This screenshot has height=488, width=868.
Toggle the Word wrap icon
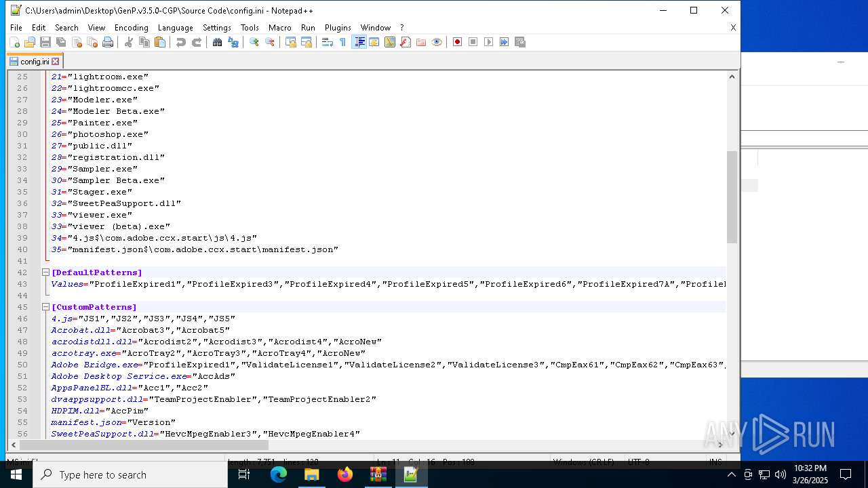[328, 42]
